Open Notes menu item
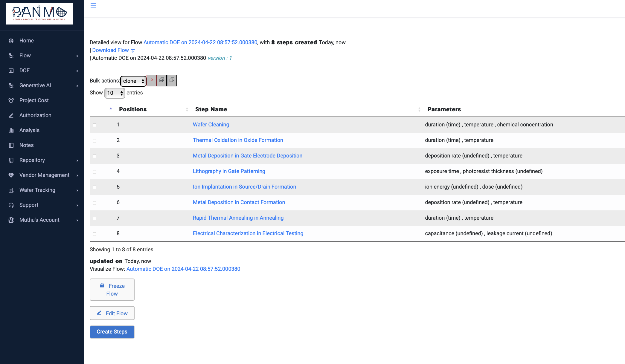The image size is (625, 364). (27, 145)
